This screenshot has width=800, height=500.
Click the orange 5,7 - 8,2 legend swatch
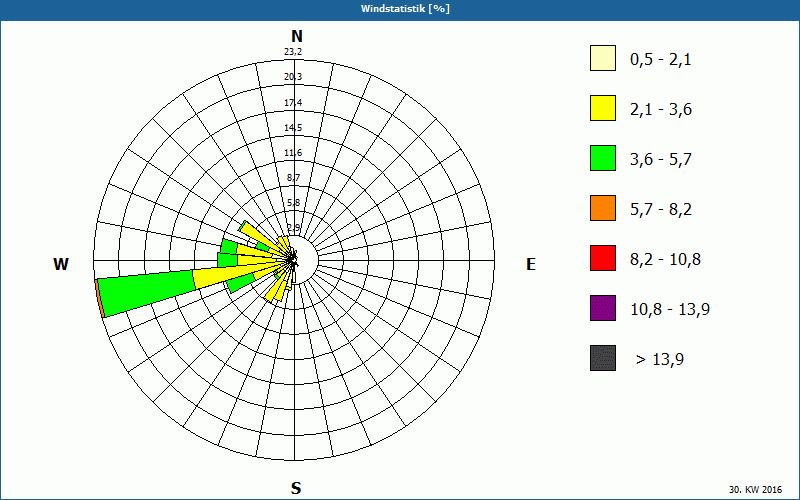[603, 208]
